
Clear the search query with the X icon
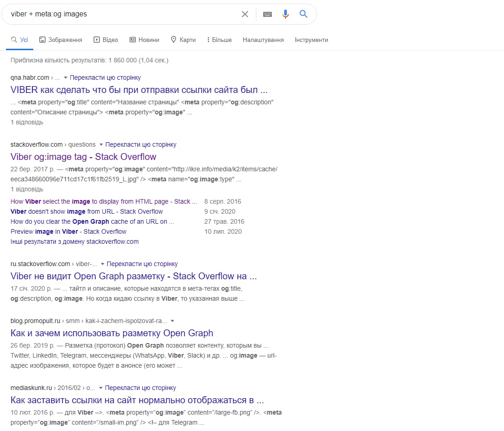pos(245,14)
